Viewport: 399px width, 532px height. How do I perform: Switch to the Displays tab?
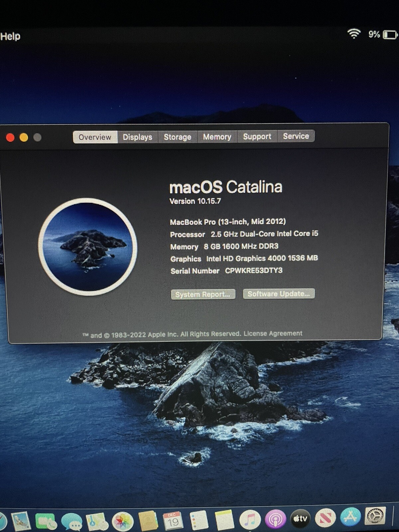click(137, 137)
